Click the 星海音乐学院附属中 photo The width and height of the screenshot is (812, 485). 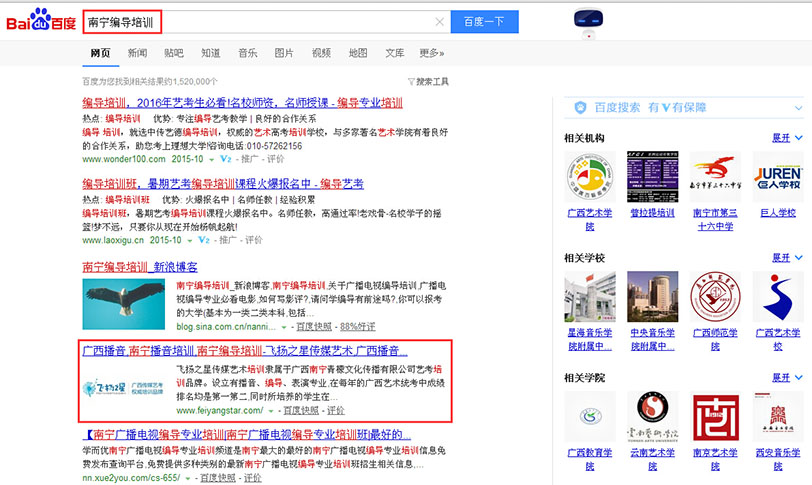click(x=590, y=297)
